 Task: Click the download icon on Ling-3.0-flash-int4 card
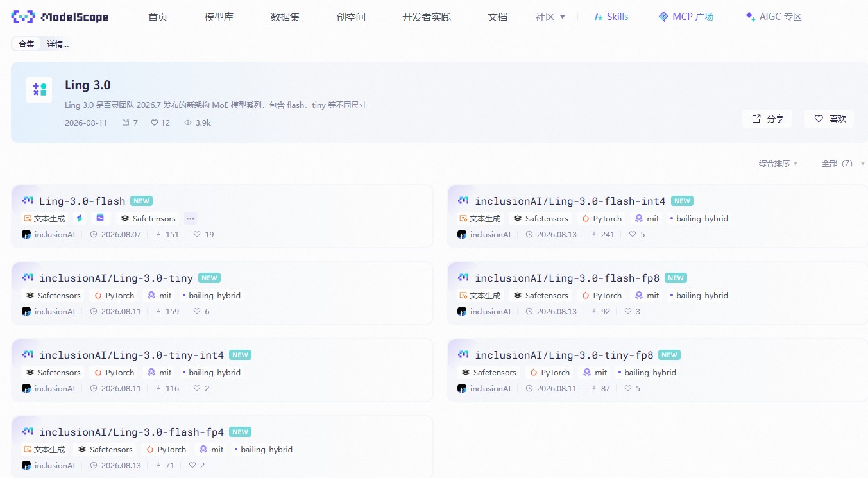click(594, 234)
